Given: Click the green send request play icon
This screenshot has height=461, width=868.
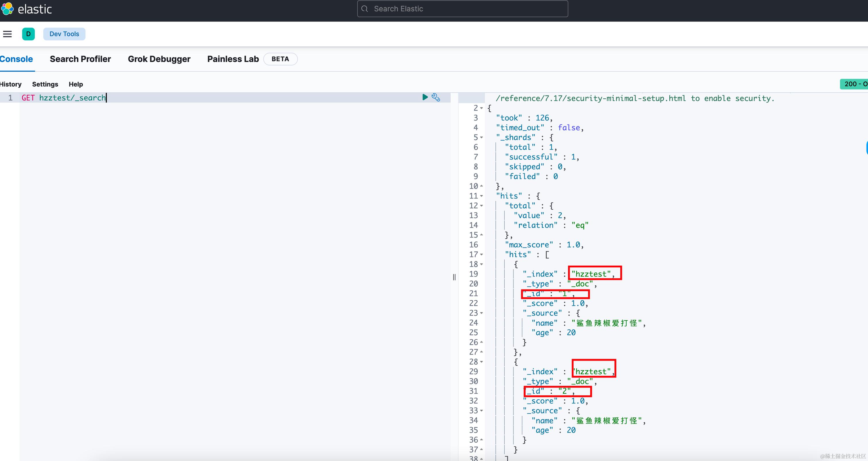Looking at the screenshot, I should (x=425, y=97).
